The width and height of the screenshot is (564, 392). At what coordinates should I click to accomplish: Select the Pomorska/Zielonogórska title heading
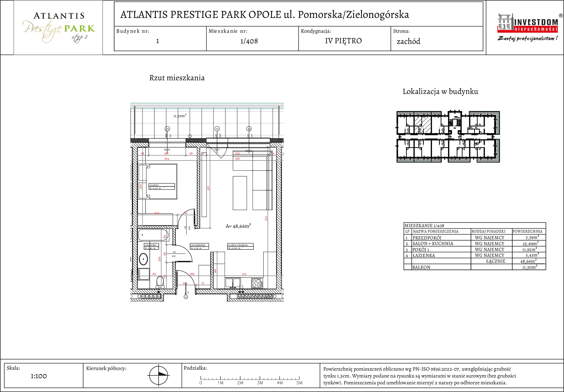(265, 15)
